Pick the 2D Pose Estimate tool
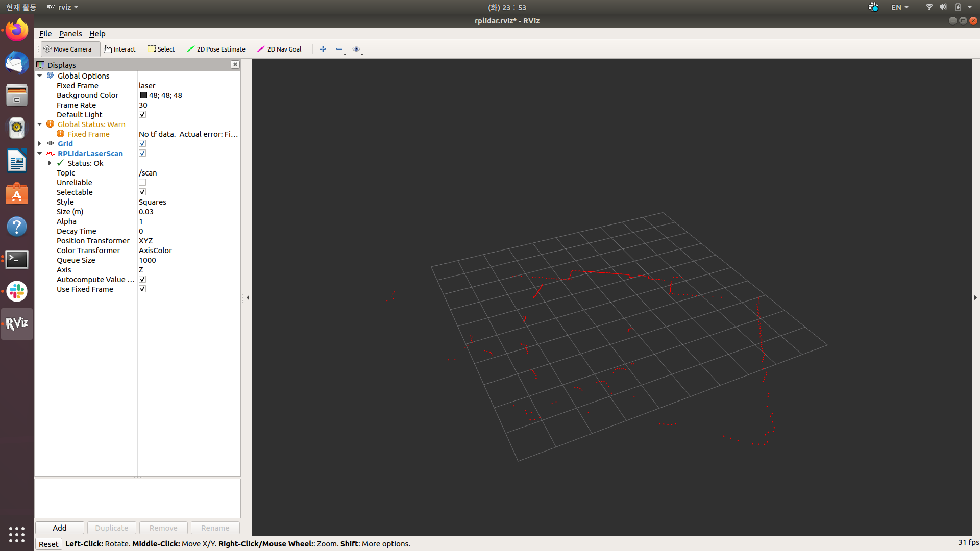Image resolution: width=980 pixels, height=551 pixels. (x=216, y=49)
